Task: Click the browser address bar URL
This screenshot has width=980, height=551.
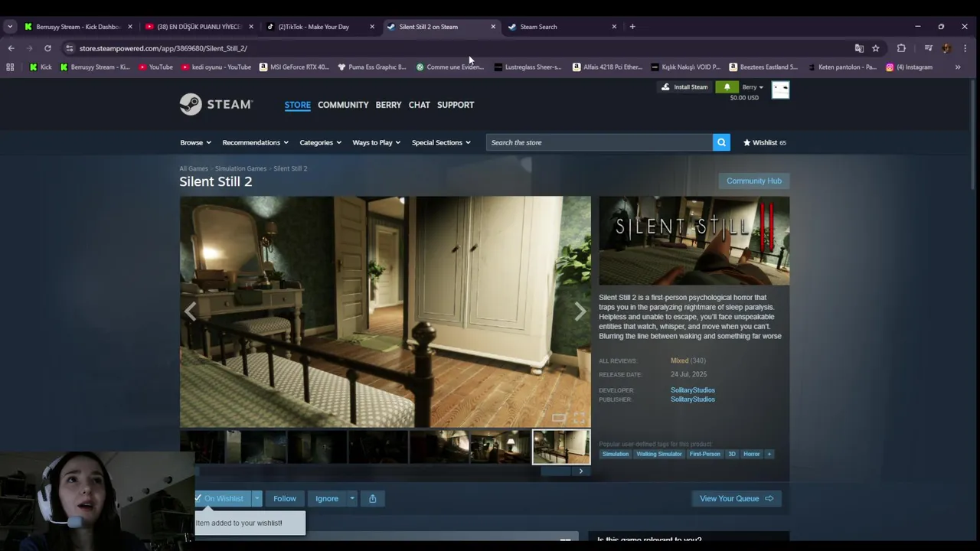Action: pos(163,48)
